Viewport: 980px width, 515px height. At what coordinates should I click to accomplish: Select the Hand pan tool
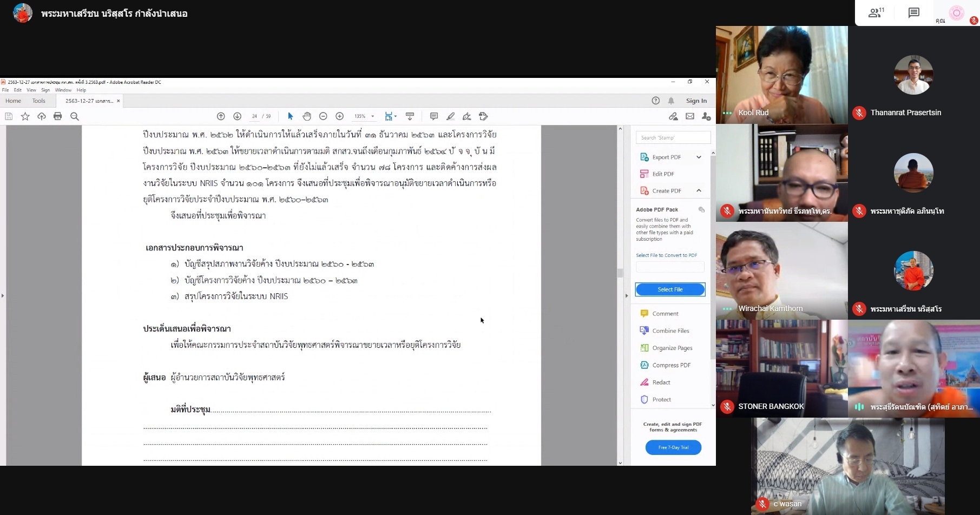[x=307, y=116]
